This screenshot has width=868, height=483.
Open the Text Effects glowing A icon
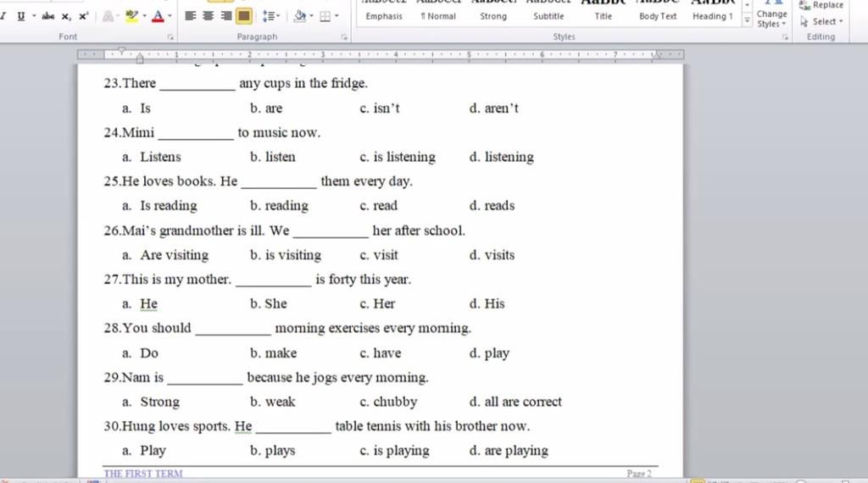[x=108, y=16]
